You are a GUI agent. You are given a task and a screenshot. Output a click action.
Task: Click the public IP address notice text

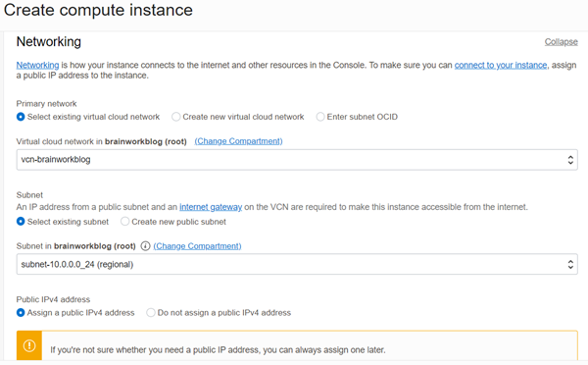tap(218, 349)
